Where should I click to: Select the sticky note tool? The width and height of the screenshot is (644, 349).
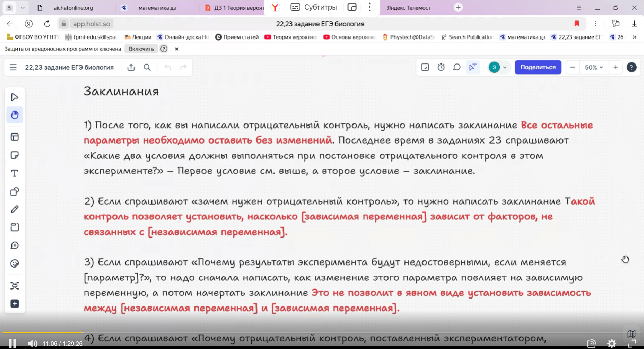coord(14,155)
